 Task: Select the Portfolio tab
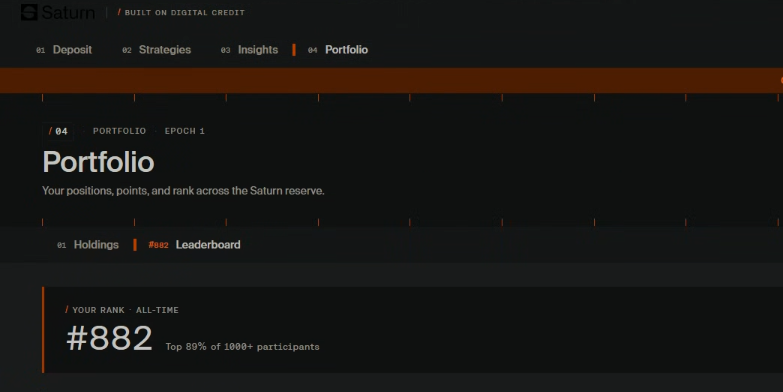tap(338, 50)
